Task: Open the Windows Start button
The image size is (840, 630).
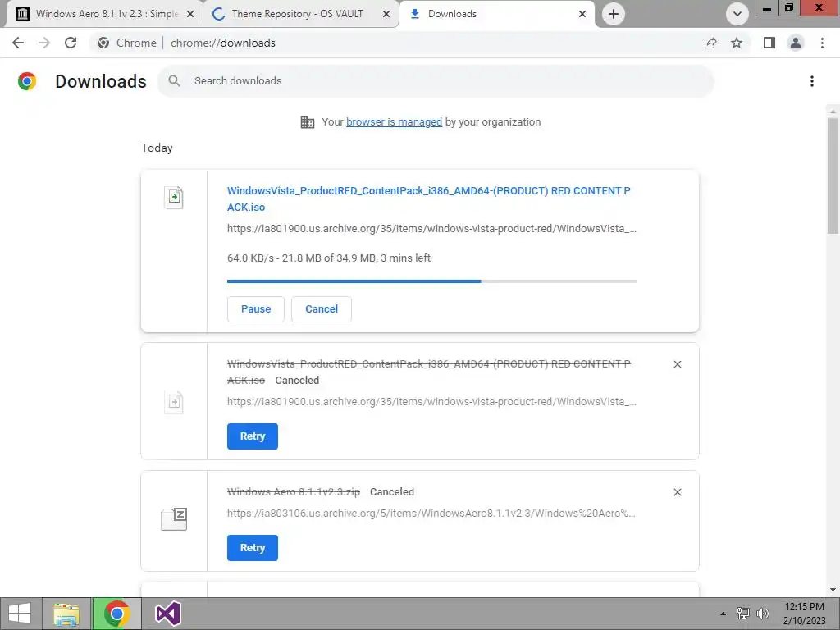Action: click(20, 614)
